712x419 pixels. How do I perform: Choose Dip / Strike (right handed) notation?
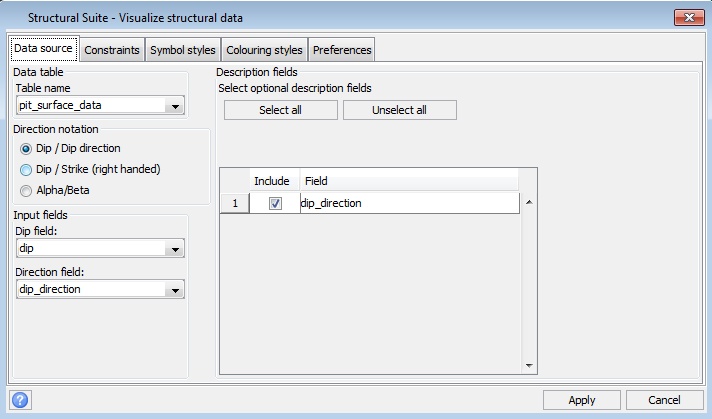click(x=26, y=169)
